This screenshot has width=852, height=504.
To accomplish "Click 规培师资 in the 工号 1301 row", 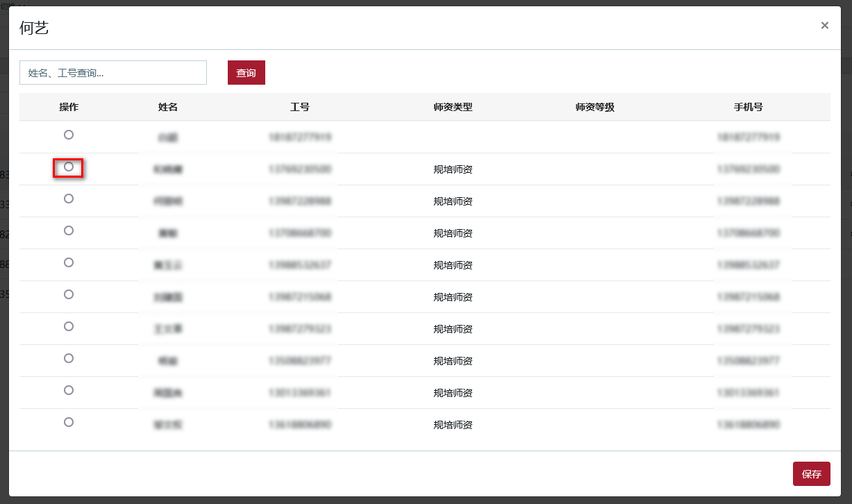I will pyautogui.click(x=453, y=393).
